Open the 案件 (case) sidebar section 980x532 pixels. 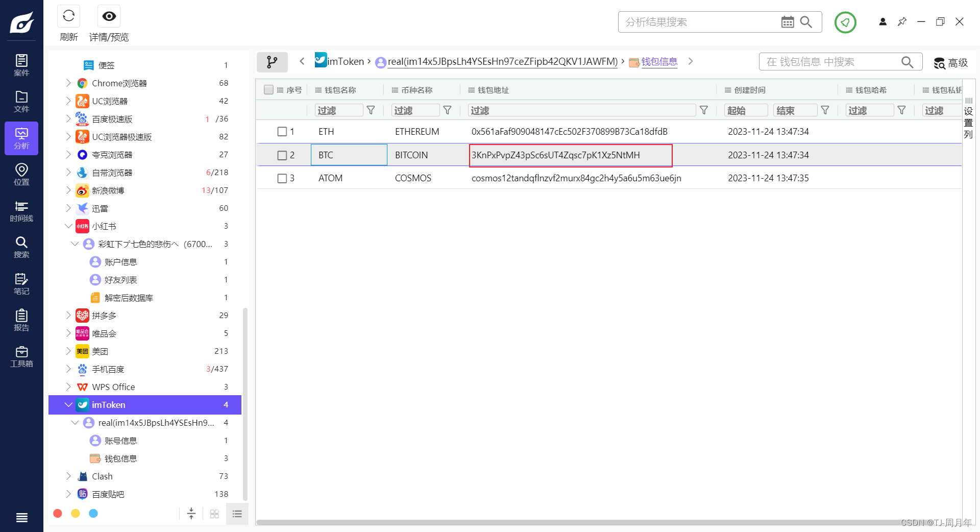[21, 65]
